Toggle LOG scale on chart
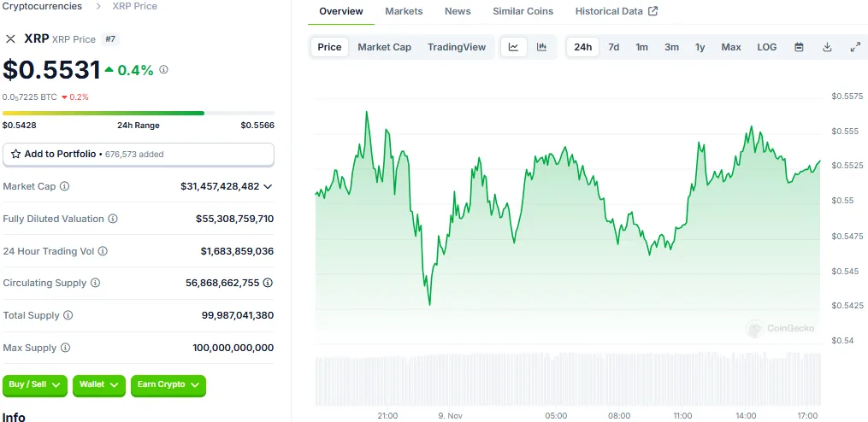The image size is (868, 422). click(767, 47)
